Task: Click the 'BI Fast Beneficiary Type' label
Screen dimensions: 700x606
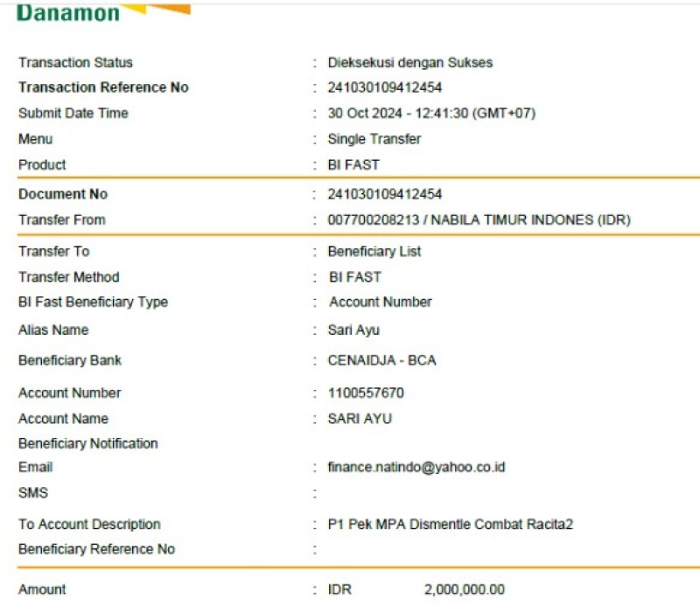Action: point(94,302)
